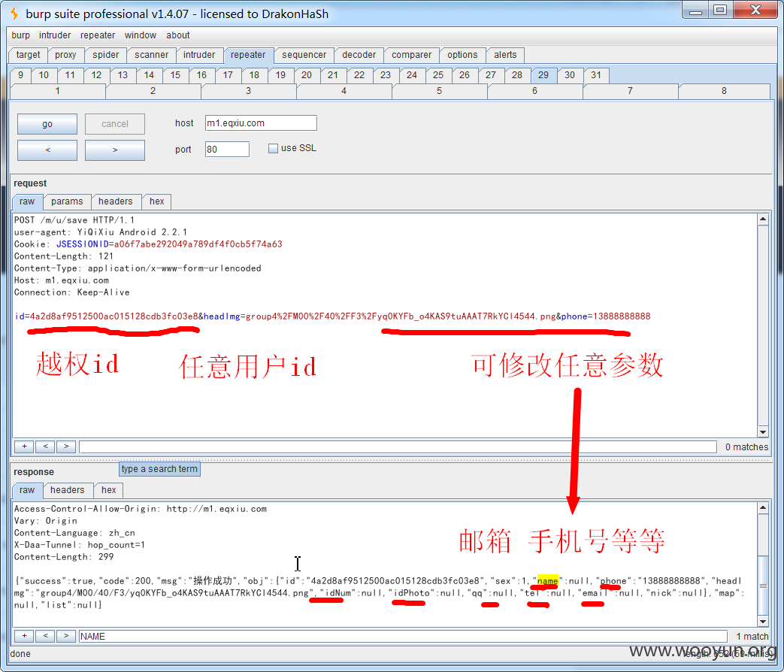
Task: Open the request hex view tab
Action: 157,201
